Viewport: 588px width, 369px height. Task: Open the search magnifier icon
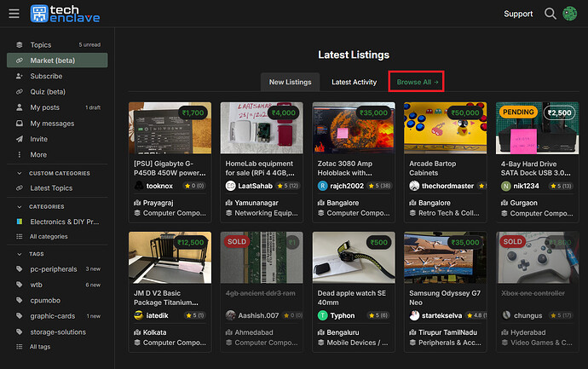[551, 14]
